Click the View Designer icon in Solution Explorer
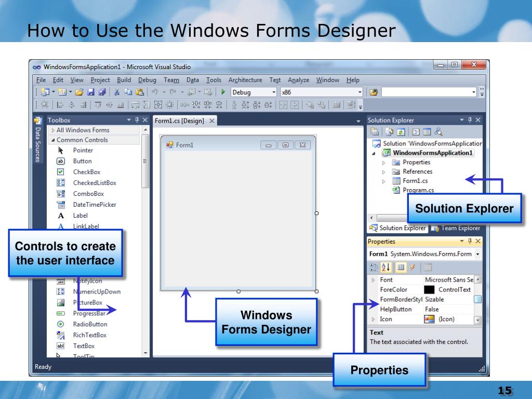 (427, 131)
